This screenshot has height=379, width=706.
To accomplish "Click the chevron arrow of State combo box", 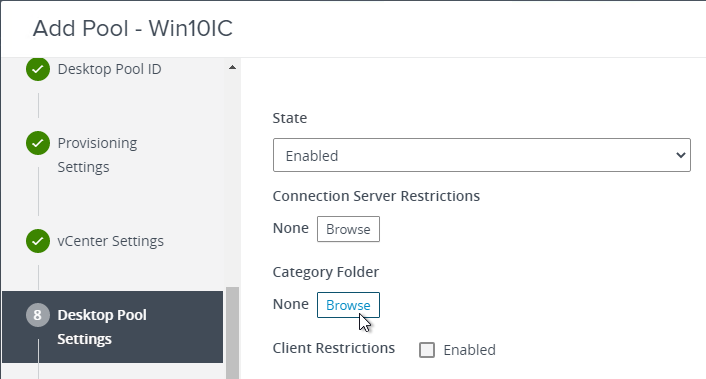I will (680, 155).
